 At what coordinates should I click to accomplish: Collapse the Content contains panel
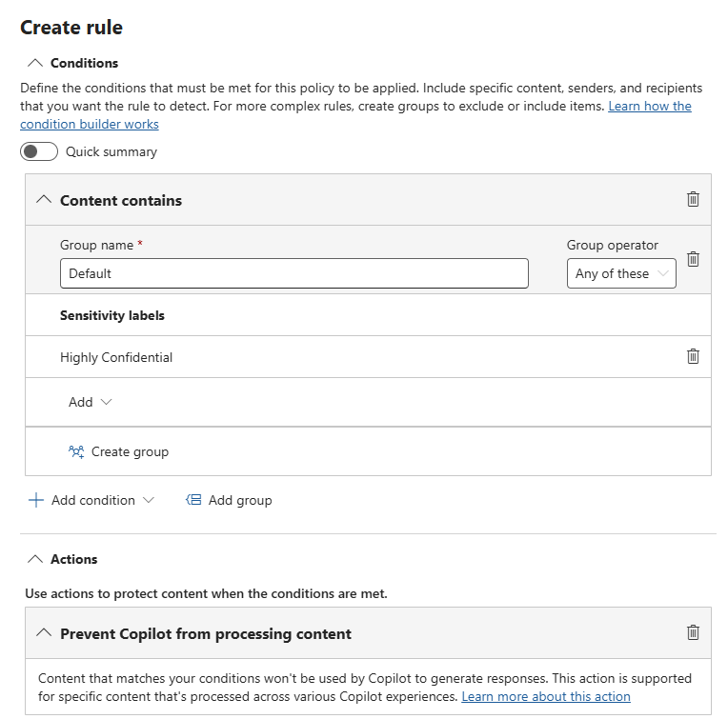coord(43,200)
